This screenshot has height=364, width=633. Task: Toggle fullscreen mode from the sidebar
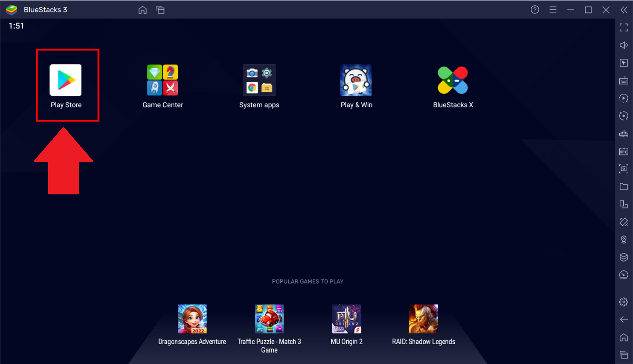coord(623,28)
